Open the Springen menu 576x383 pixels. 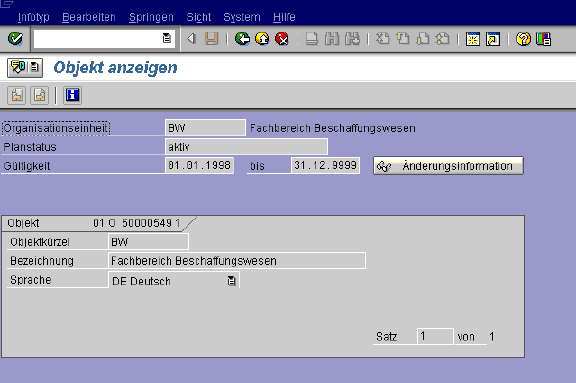(x=151, y=17)
